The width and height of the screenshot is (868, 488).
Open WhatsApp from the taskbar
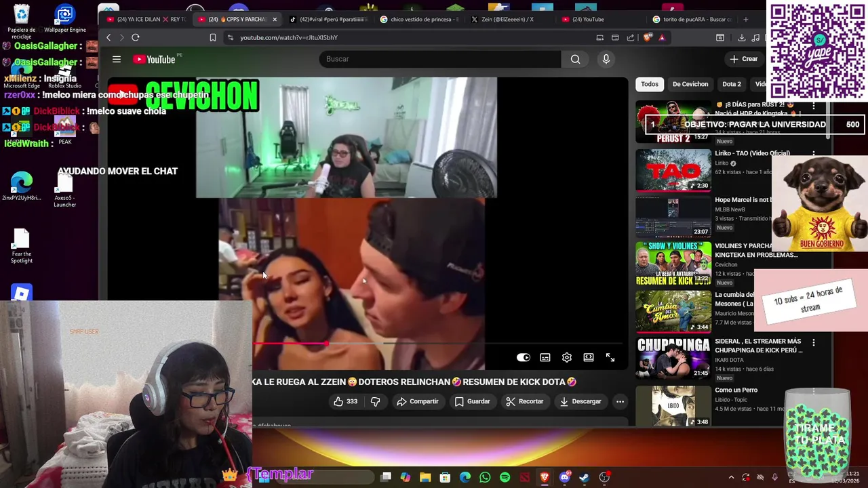pos(485,478)
